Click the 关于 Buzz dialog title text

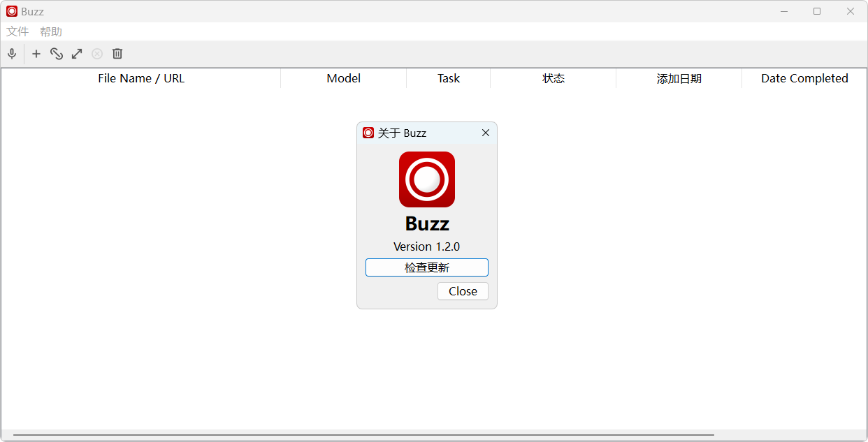[402, 133]
